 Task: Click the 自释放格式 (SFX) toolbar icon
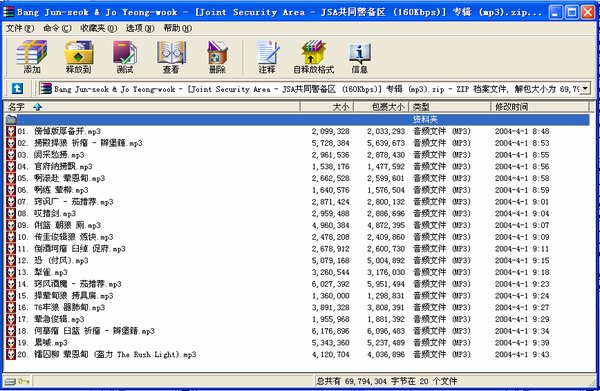tap(313, 57)
